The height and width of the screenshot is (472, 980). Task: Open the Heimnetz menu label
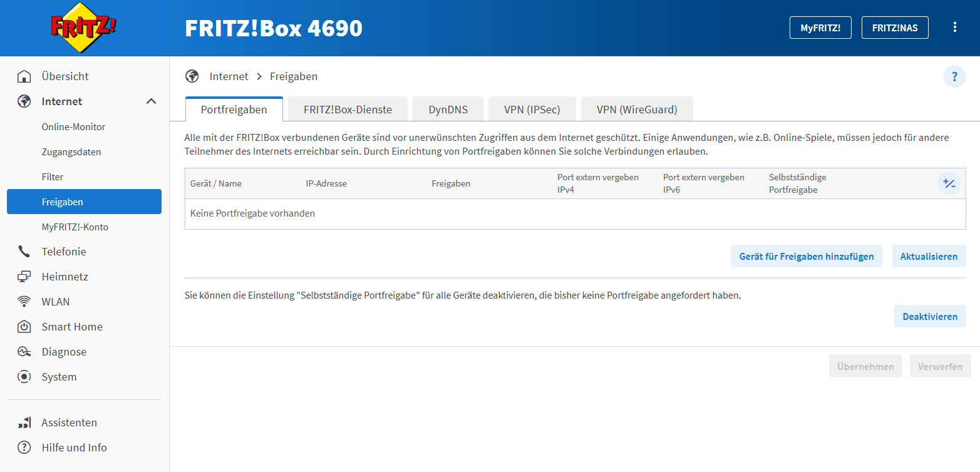pos(64,277)
